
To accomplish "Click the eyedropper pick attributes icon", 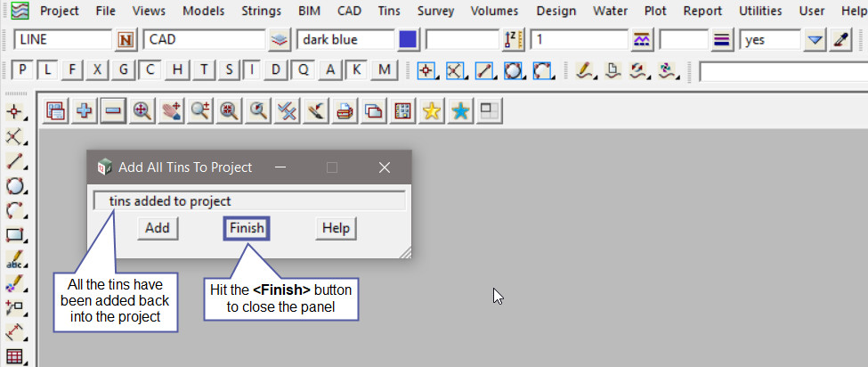I will pos(841,40).
